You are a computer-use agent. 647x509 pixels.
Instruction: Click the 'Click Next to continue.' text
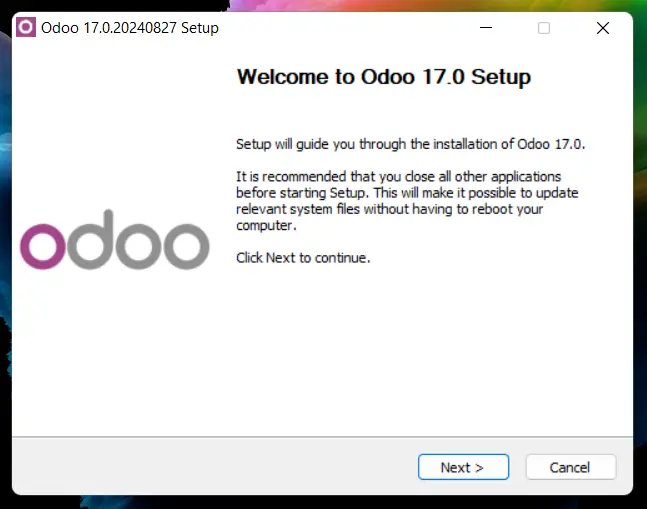click(x=303, y=258)
